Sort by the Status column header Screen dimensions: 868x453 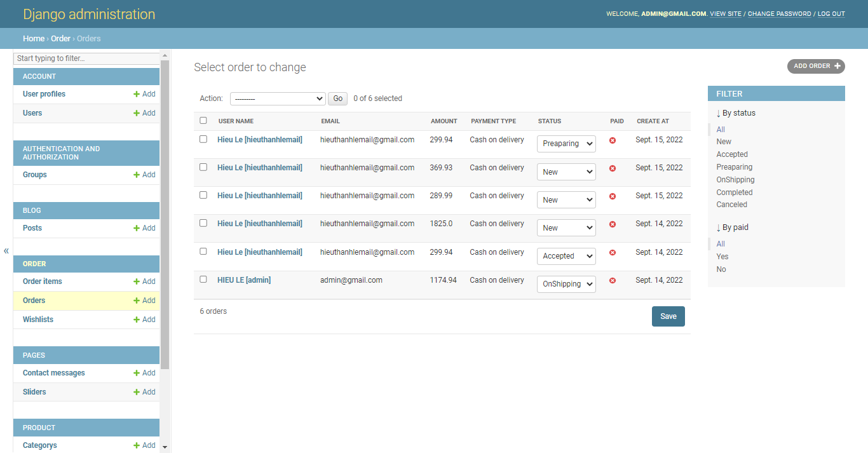pos(550,121)
